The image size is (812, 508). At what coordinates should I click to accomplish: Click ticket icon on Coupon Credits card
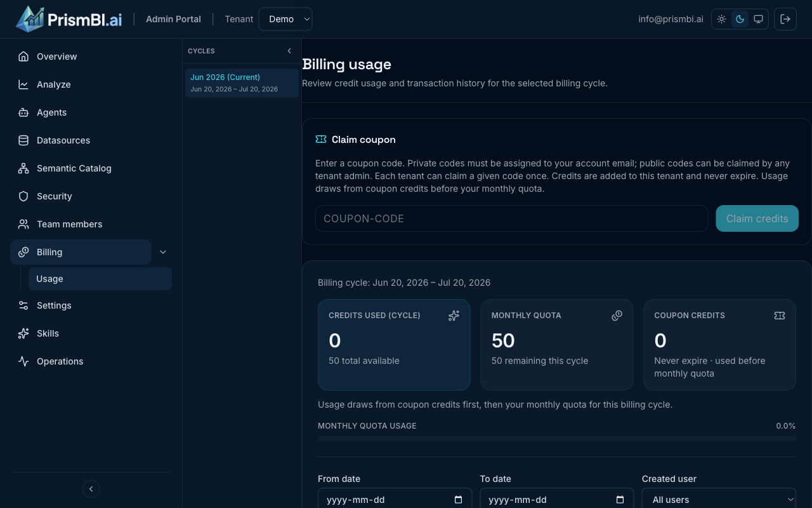(780, 316)
